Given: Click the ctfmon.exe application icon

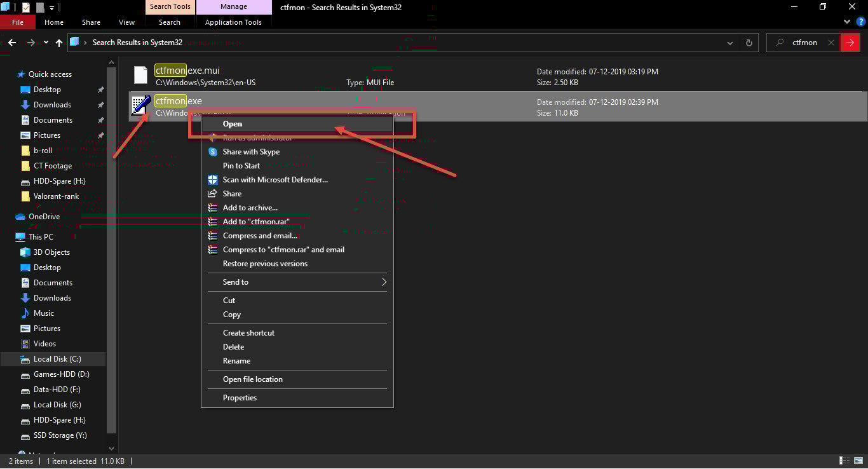Looking at the screenshot, I should point(140,105).
